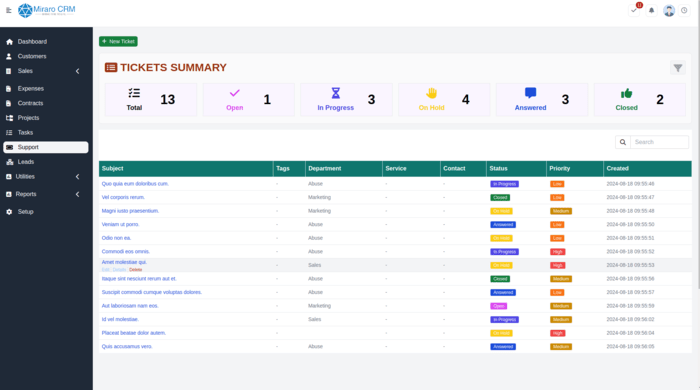This screenshot has width=700, height=390.
Task: Click the Dashboard home icon
Action: [x=9, y=41]
